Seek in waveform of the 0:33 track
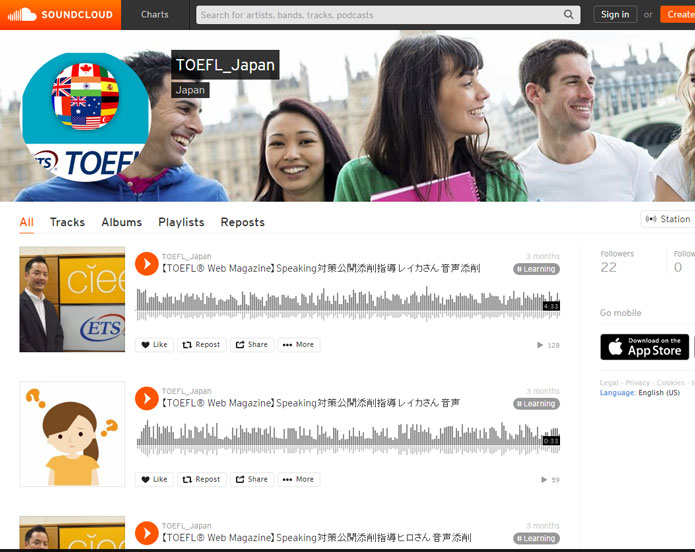This screenshot has width=695, height=552. click(x=348, y=439)
